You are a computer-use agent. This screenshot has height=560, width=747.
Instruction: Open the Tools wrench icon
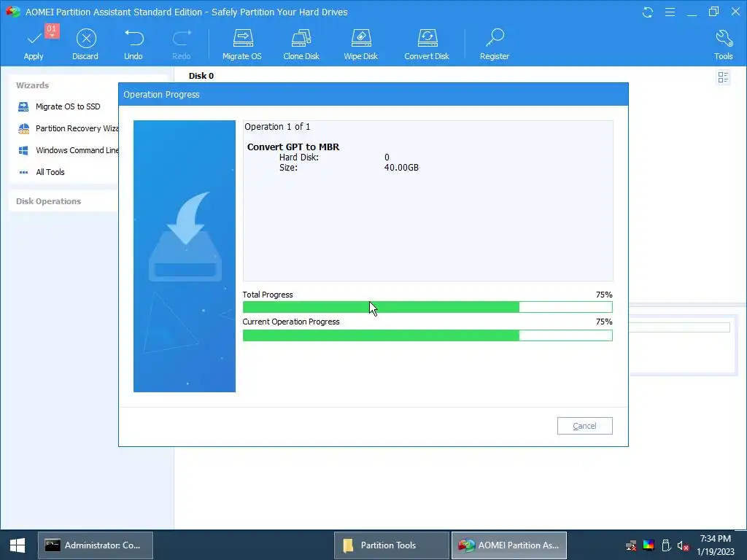(724, 38)
